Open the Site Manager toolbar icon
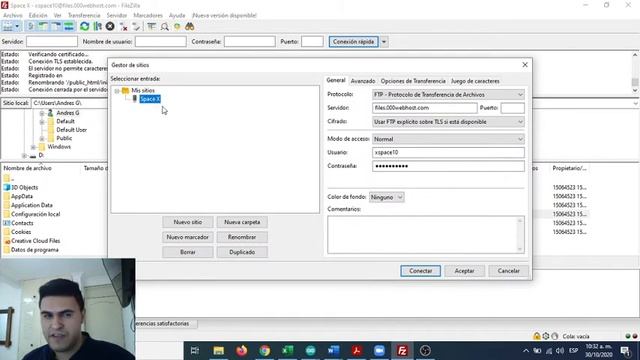Image resolution: width=640 pixels, height=360 pixels. click(x=8, y=27)
